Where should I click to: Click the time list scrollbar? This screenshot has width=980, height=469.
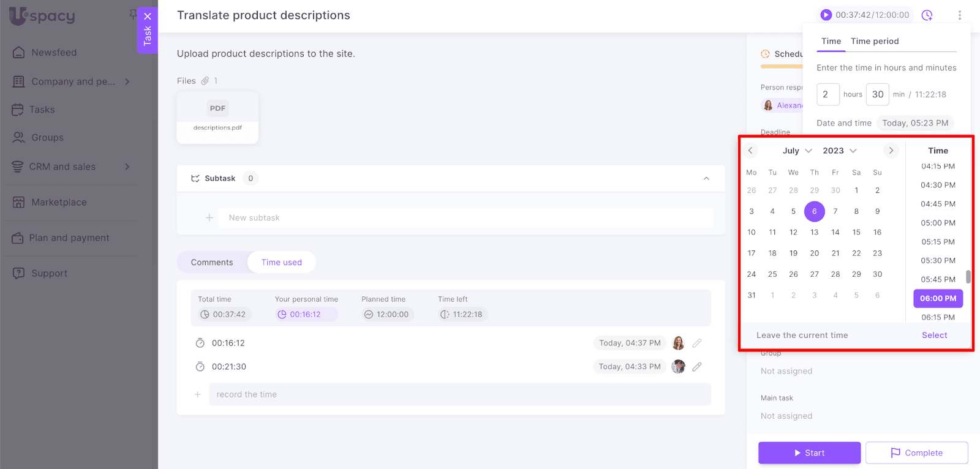968,277
